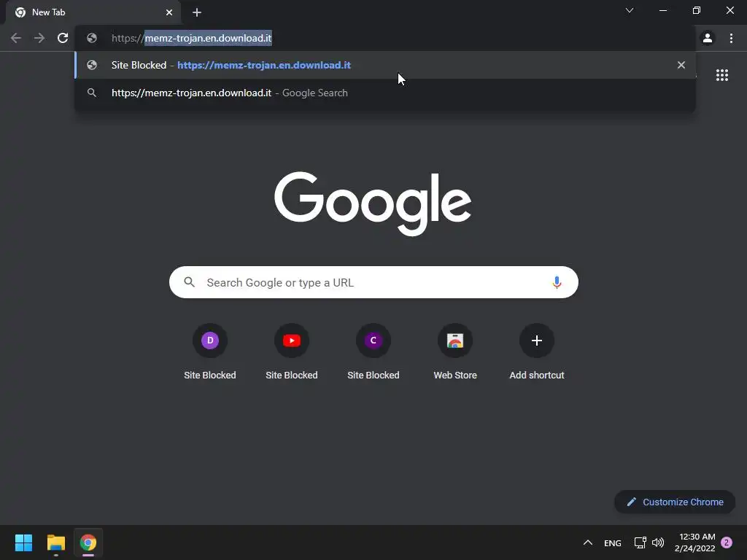Image resolution: width=747 pixels, height=560 pixels.
Task: Click the globe icon in the address bar
Action: (x=92, y=38)
